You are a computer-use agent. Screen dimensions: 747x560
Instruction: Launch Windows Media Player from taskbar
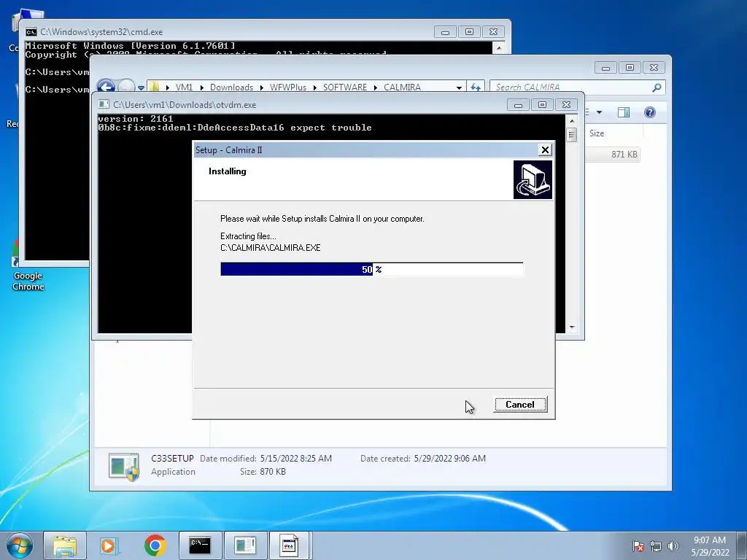coord(109,545)
